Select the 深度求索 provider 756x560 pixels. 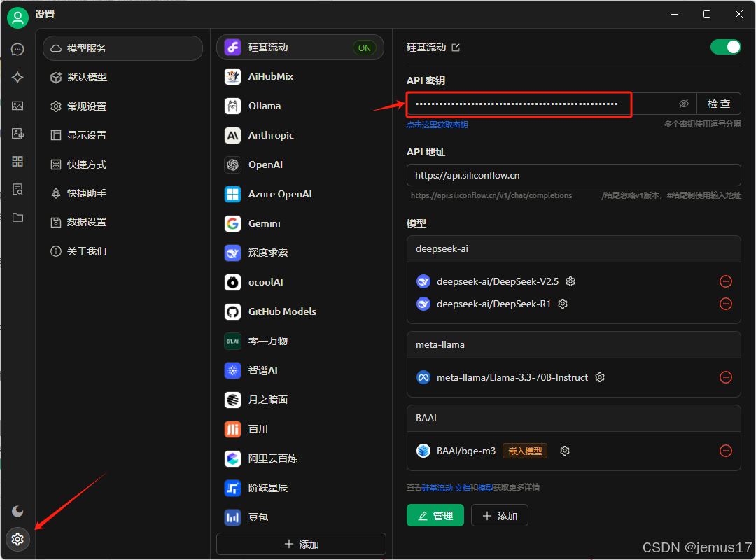[300, 253]
